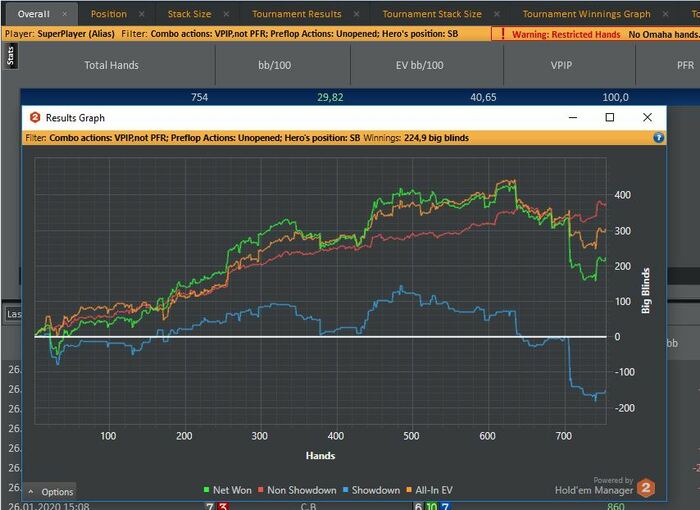Sort by EV bb/100 column header

pos(420,65)
